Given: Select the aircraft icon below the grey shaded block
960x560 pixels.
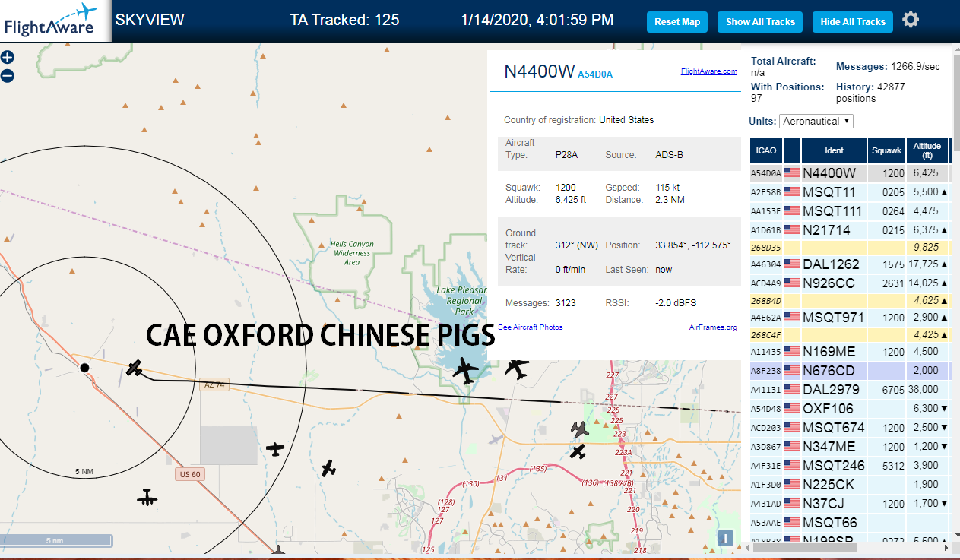Looking at the screenshot, I should click(x=275, y=449).
